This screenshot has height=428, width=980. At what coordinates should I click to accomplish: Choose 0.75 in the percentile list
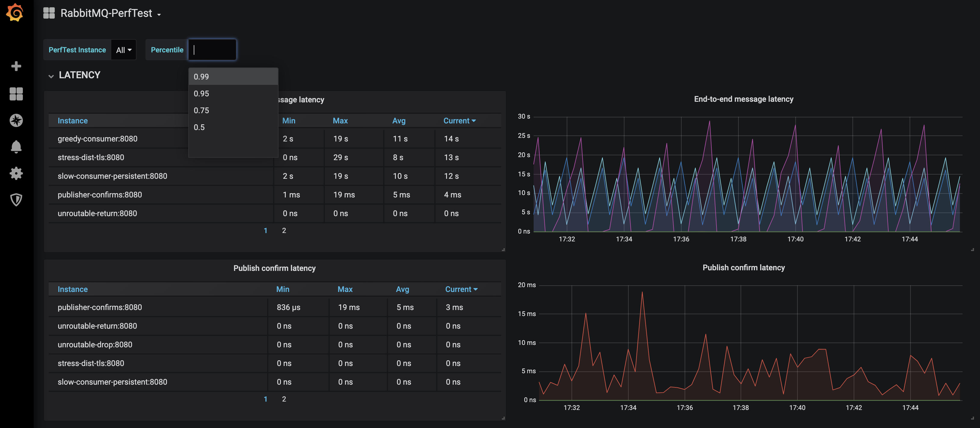202,110
